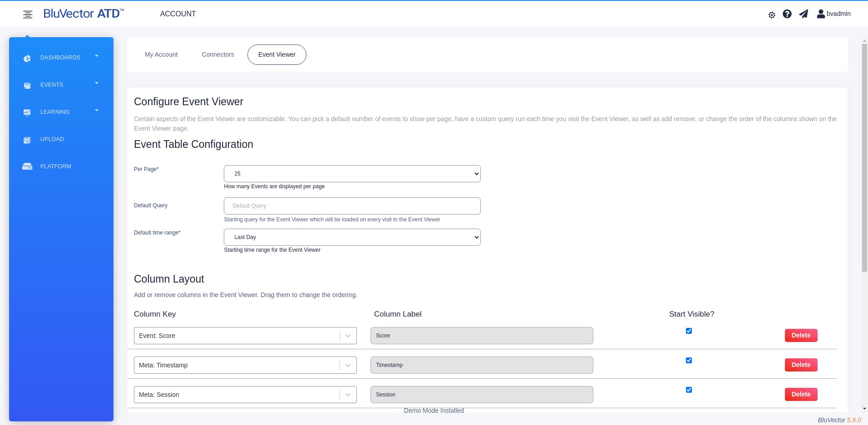Switch to the Connectors tab
Viewport: 868px width, 425px height.
(x=218, y=54)
